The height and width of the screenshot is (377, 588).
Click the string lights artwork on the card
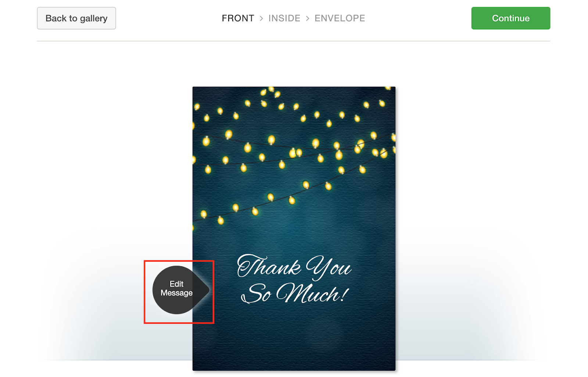point(294,154)
